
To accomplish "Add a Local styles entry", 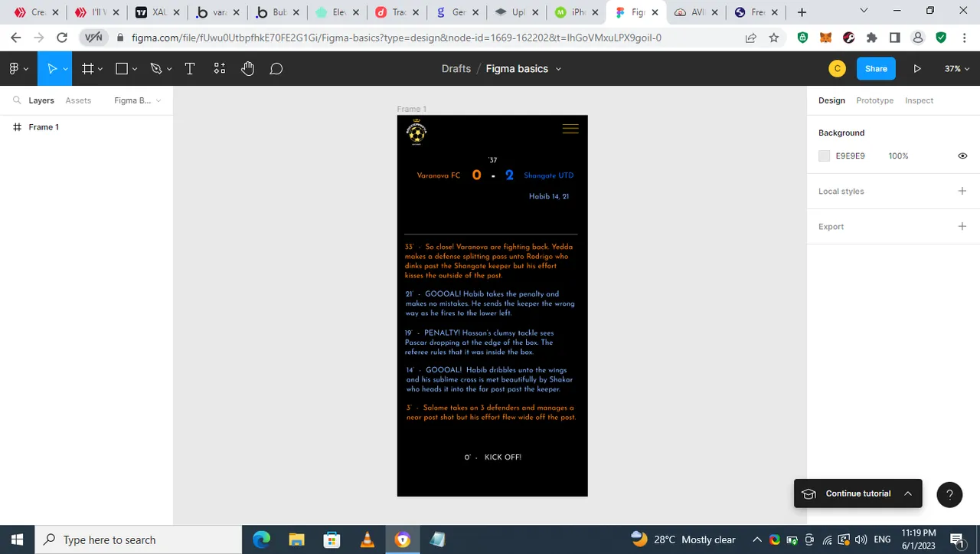I will click(962, 191).
